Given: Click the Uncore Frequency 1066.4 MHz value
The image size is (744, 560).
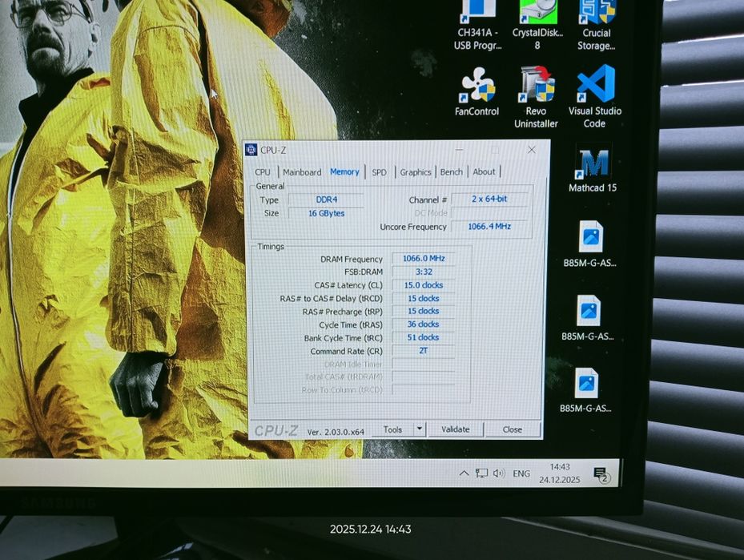Looking at the screenshot, I should [489, 227].
